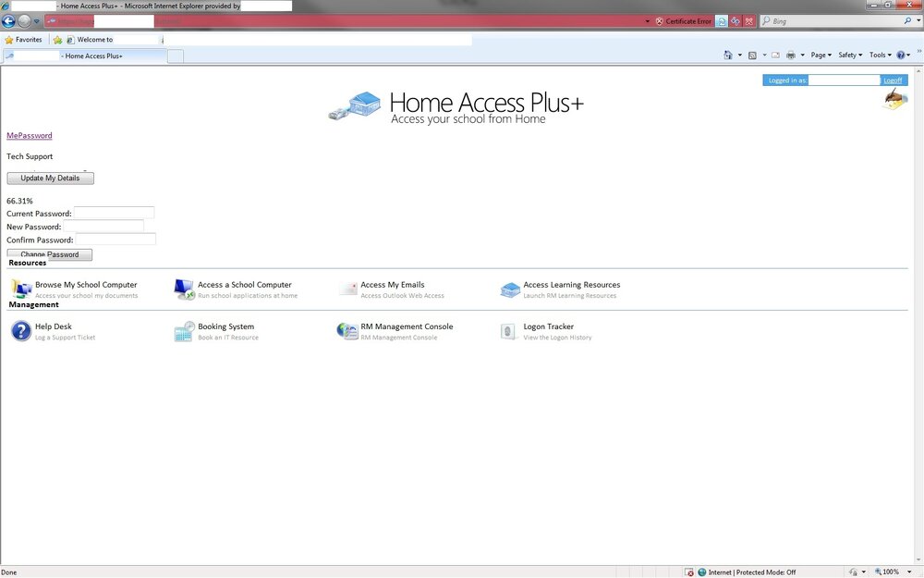Open a new blank tab
The height and width of the screenshot is (578, 924).
pyautogui.click(x=176, y=56)
